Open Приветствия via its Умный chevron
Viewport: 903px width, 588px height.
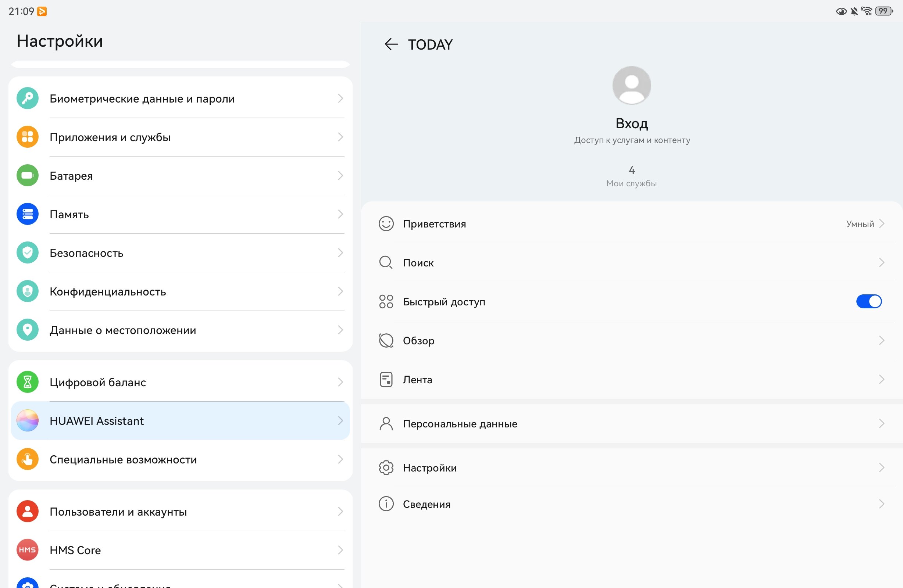[881, 224]
